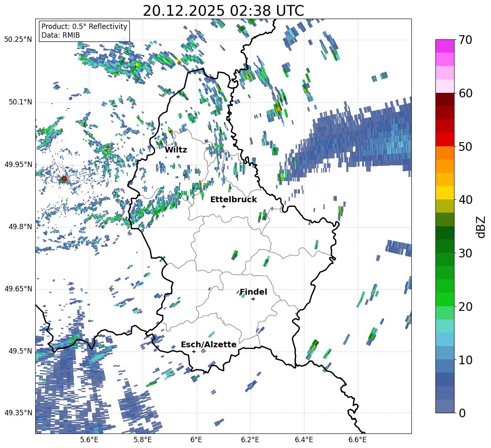Click the 20 tick on the colorbar
Viewport: 491px width, 448px height.
(465, 307)
